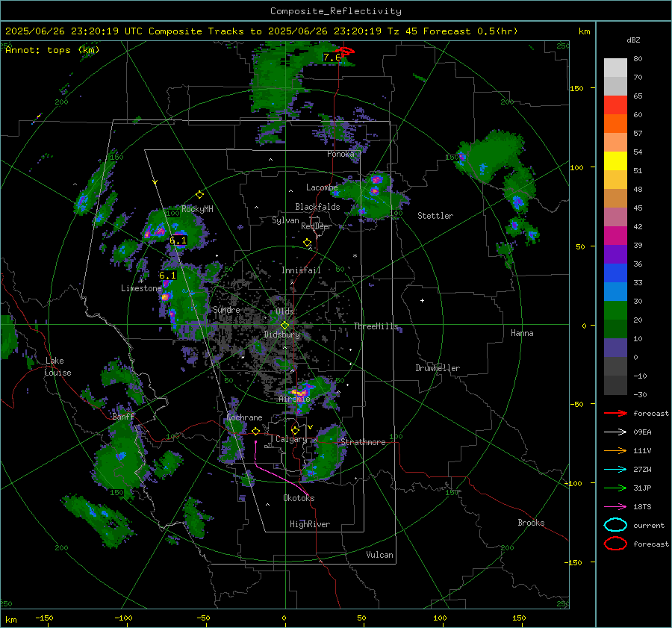Click the yellow diamond marker near RedDeer
Viewport: 672px width, 628px height.
307,243
